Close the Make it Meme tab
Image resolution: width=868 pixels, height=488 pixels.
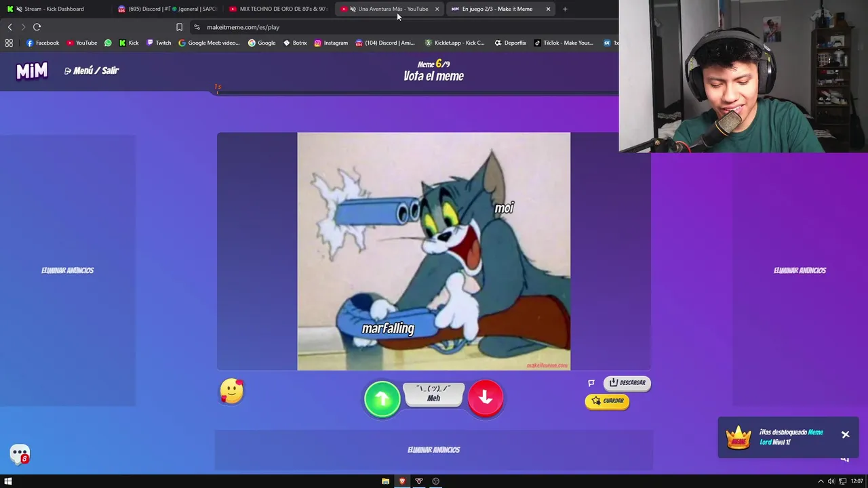coord(548,9)
